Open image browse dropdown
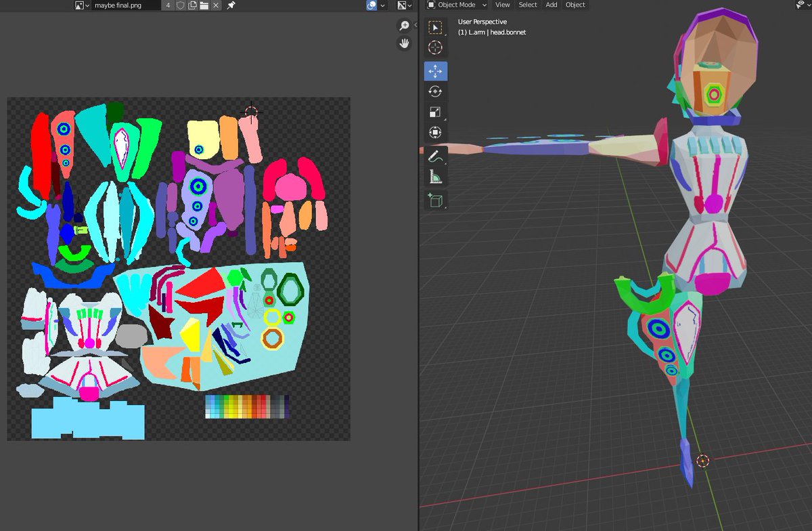 pyautogui.click(x=82, y=5)
